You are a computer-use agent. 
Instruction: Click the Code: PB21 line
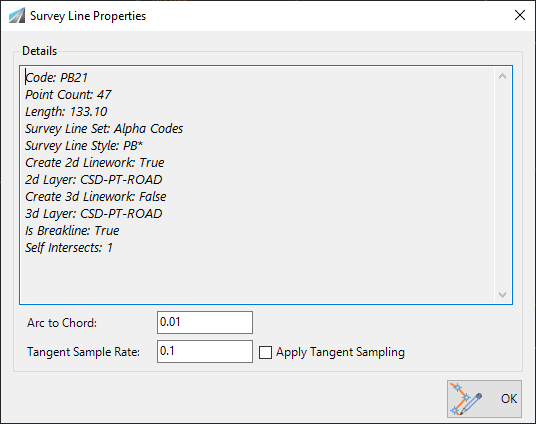pyautogui.click(x=56, y=78)
